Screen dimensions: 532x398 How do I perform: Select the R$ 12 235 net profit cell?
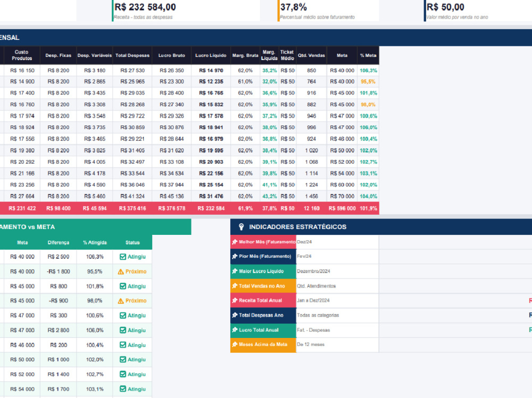click(211, 81)
